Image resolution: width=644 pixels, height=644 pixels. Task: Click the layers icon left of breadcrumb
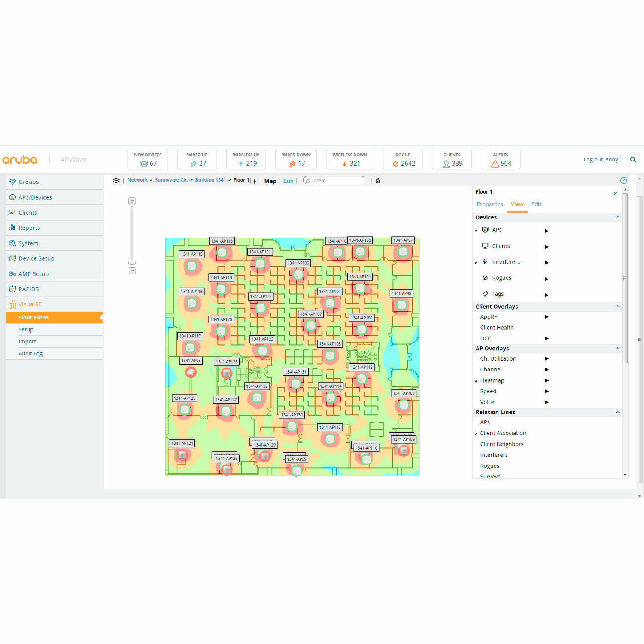(116, 181)
